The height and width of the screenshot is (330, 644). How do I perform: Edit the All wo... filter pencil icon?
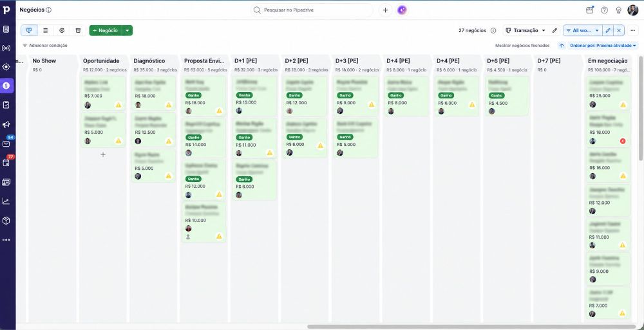tap(608, 30)
